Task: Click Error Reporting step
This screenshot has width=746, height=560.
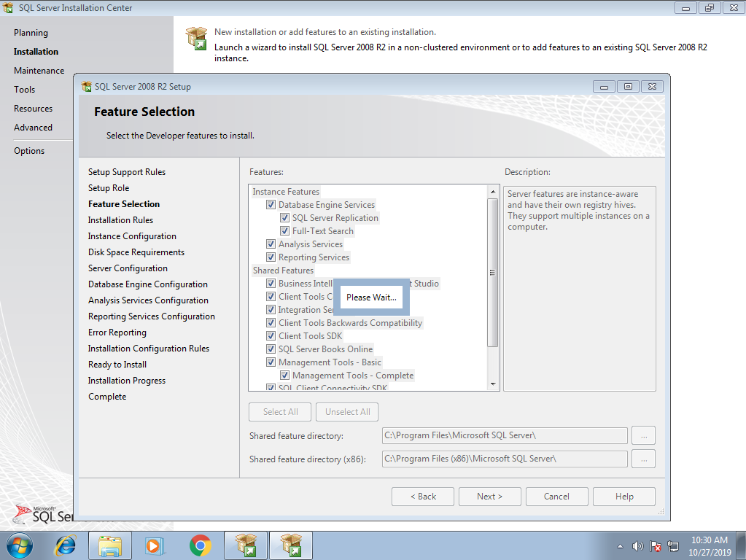Action: point(117,332)
